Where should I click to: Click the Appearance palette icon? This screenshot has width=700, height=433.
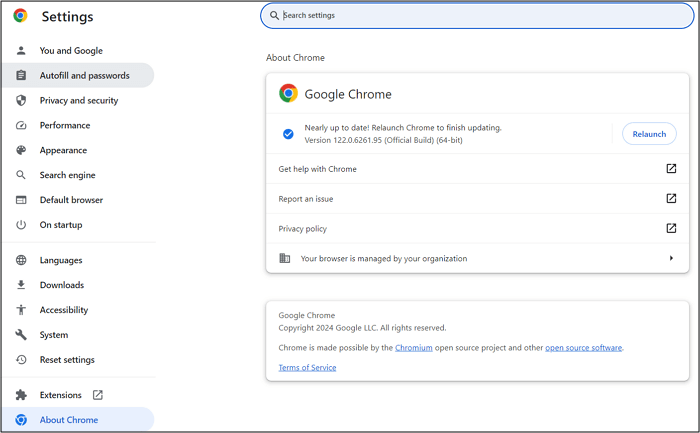[x=21, y=150]
